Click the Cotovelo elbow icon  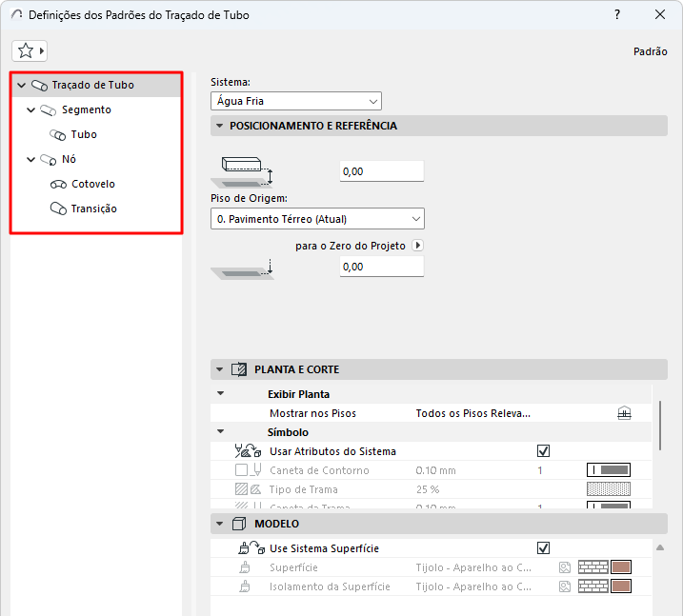coord(58,184)
